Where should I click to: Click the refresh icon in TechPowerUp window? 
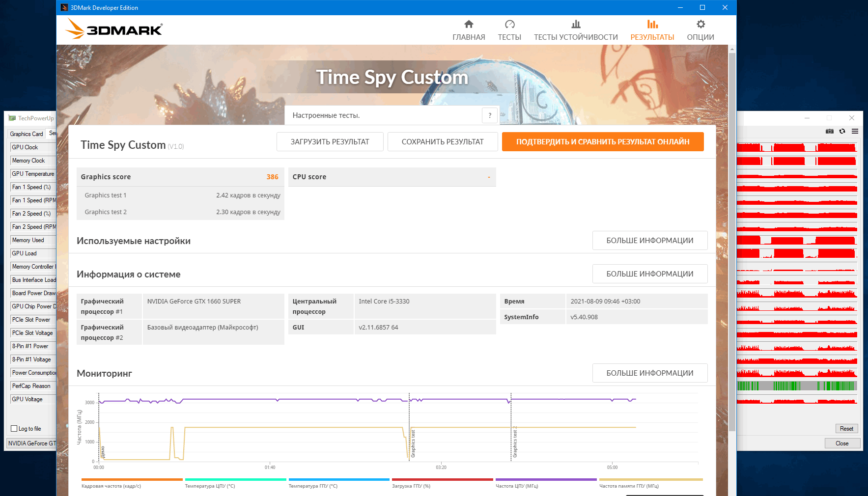(842, 131)
